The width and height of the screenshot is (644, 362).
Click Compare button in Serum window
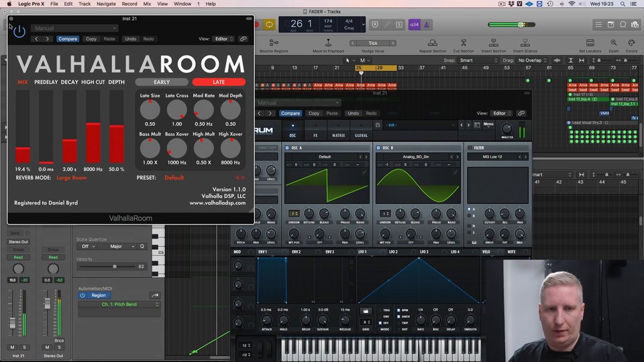pos(290,113)
